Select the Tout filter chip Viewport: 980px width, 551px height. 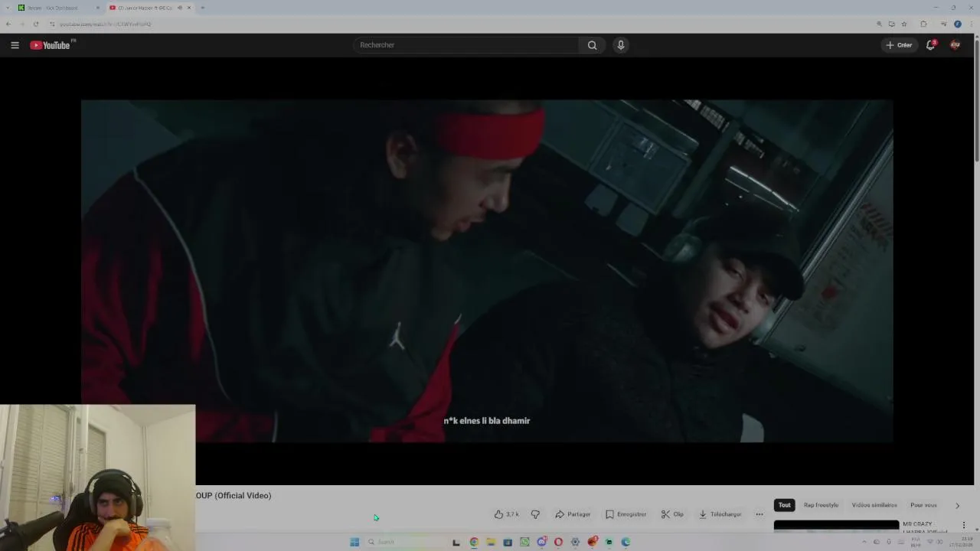click(784, 505)
